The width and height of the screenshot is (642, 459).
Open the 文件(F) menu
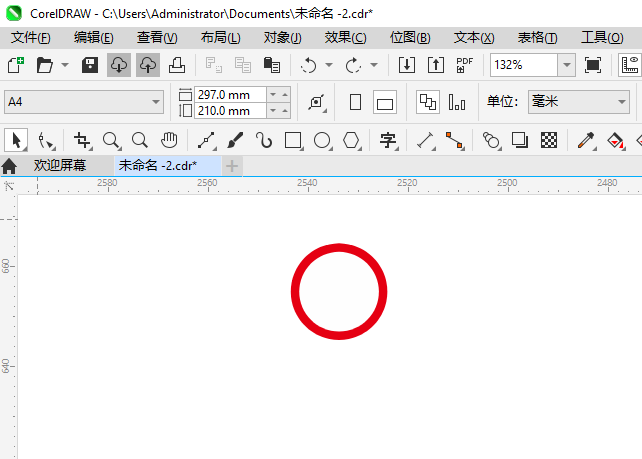pos(31,38)
